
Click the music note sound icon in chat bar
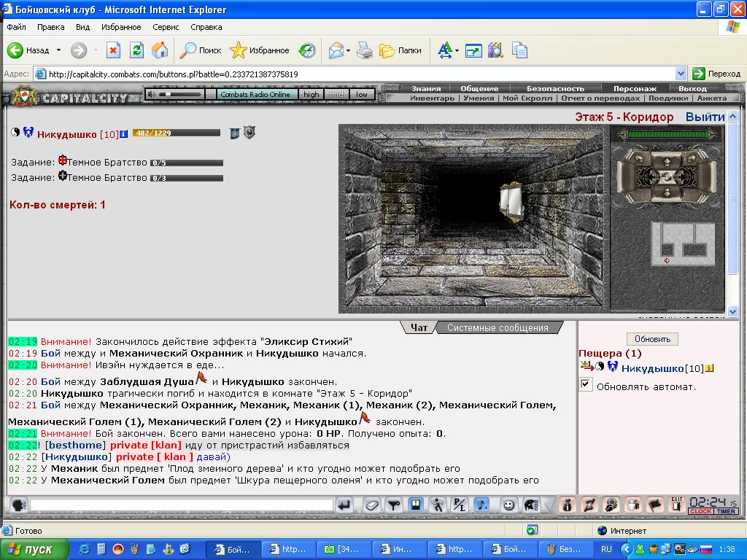click(482, 505)
